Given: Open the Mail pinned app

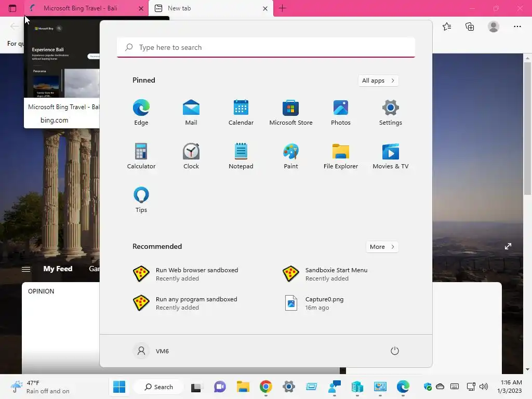Looking at the screenshot, I should click(x=191, y=112).
